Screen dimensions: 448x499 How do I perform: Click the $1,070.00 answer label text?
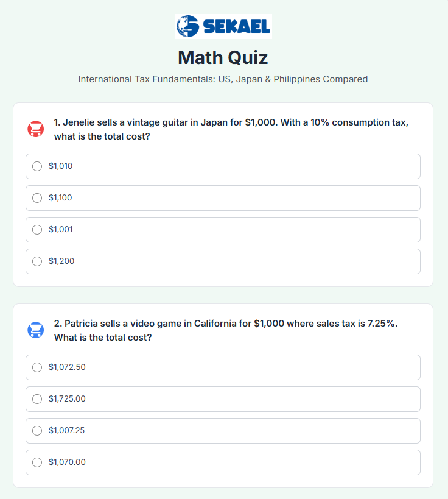pyautogui.click(x=67, y=462)
